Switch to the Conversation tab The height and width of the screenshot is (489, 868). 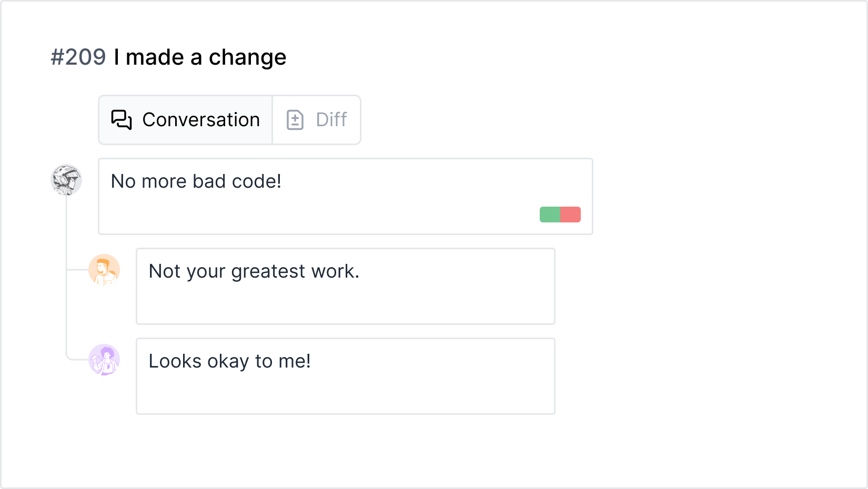pyautogui.click(x=185, y=120)
